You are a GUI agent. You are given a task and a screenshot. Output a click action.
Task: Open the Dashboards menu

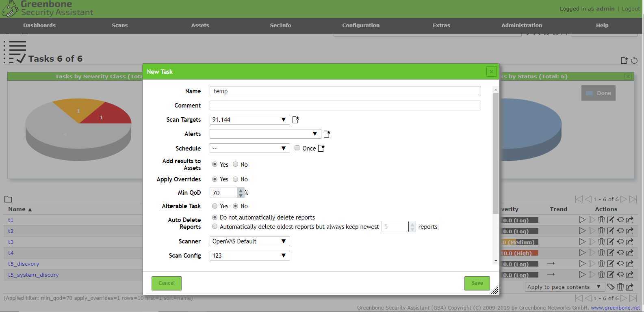click(39, 25)
